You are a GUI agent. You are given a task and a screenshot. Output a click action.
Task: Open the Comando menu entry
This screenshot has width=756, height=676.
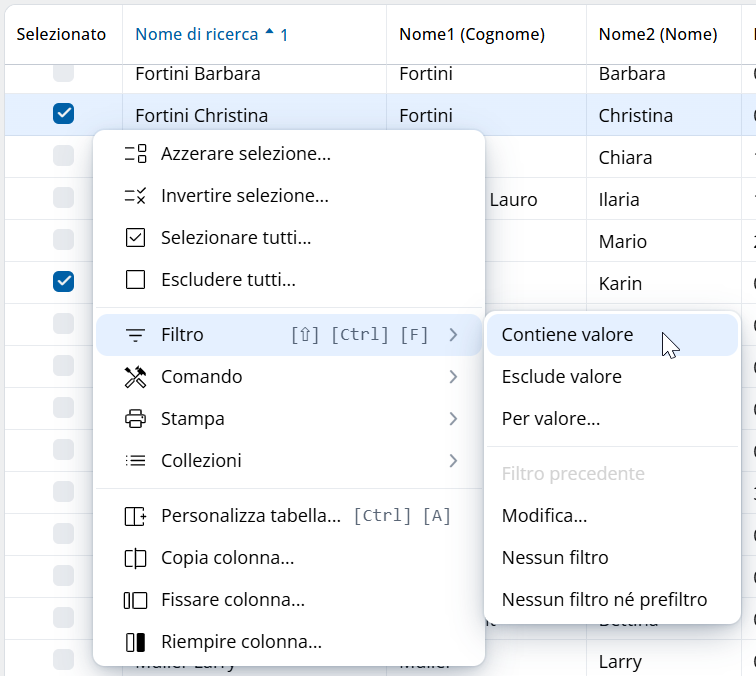(x=289, y=377)
